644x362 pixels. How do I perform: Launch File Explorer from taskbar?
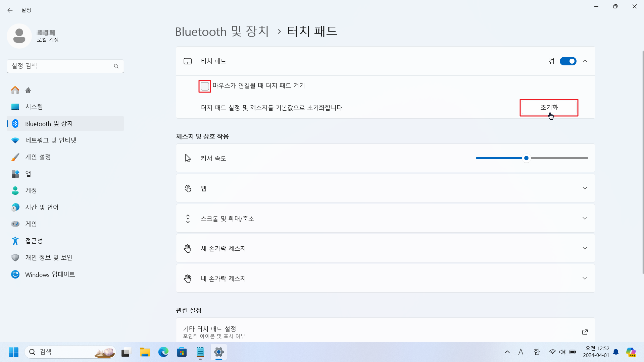(145, 352)
